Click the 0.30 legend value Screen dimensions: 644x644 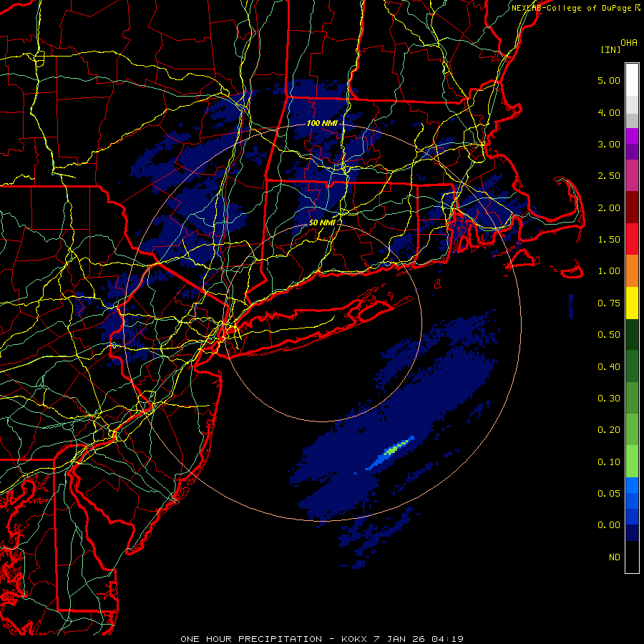tap(609, 399)
